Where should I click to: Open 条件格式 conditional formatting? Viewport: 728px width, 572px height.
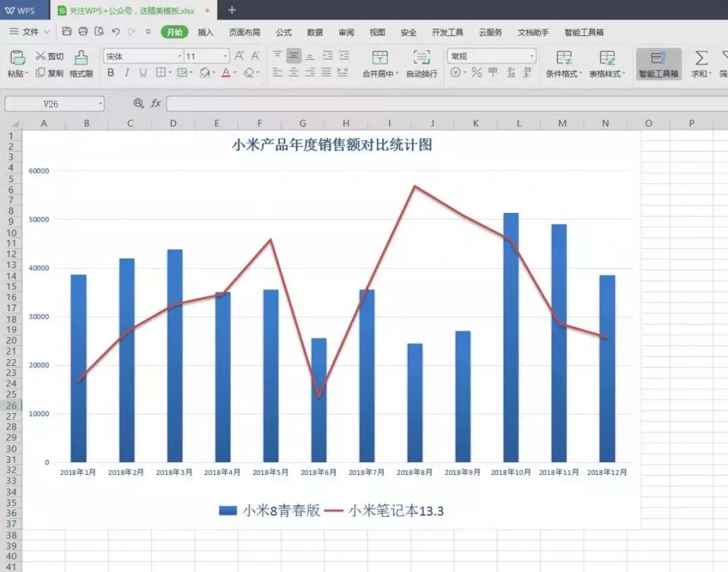(x=565, y=64)
